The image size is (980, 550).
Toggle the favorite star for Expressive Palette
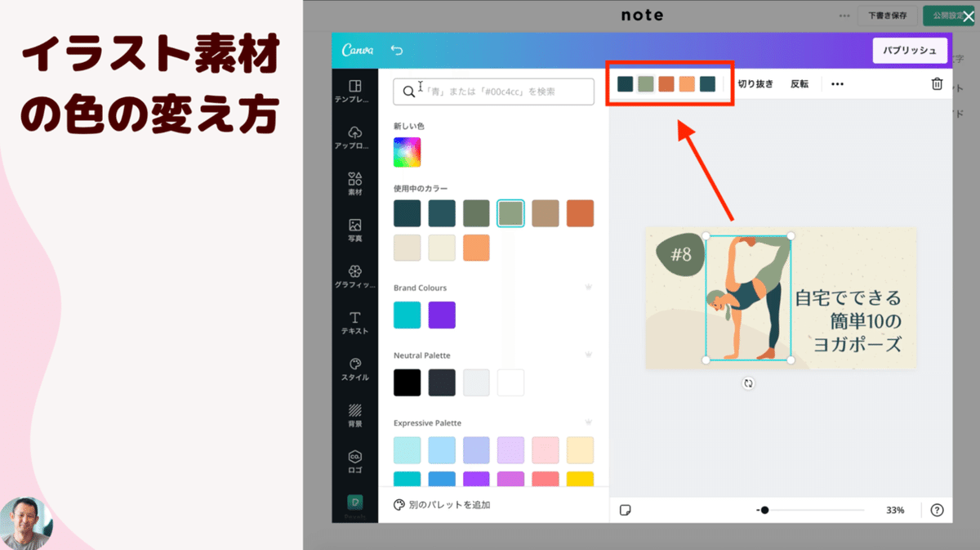pos(588,423)
